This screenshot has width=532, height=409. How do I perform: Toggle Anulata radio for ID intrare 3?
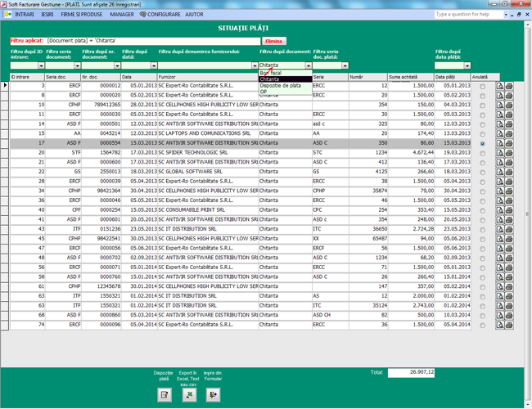pyautogui.click(x=482, y=87)
